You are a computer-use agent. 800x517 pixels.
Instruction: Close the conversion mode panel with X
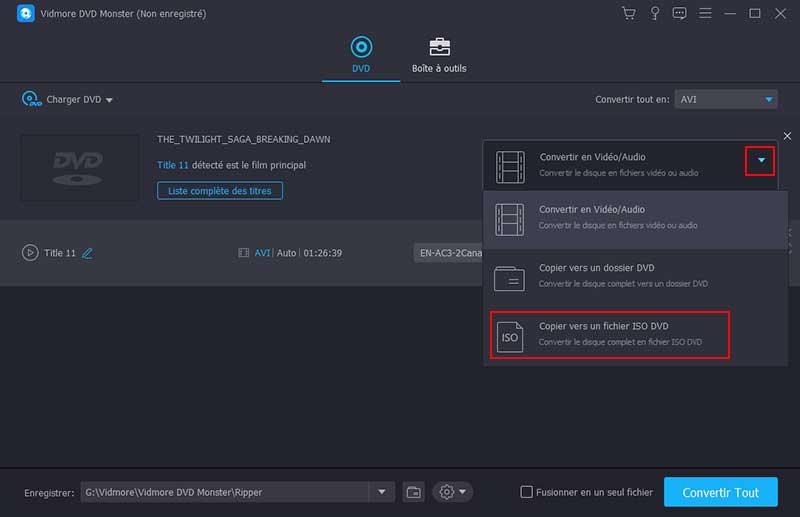click(x=787, y=136)
